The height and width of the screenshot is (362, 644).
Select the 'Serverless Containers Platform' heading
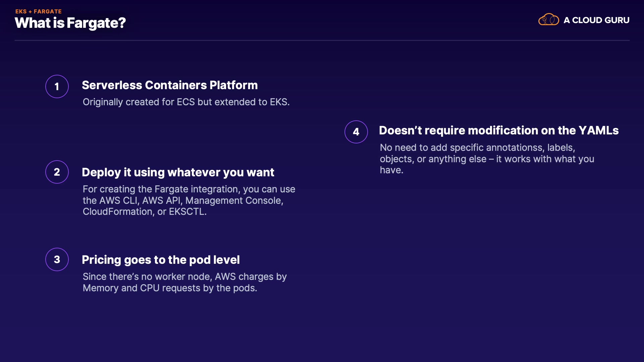click(170, 85)
